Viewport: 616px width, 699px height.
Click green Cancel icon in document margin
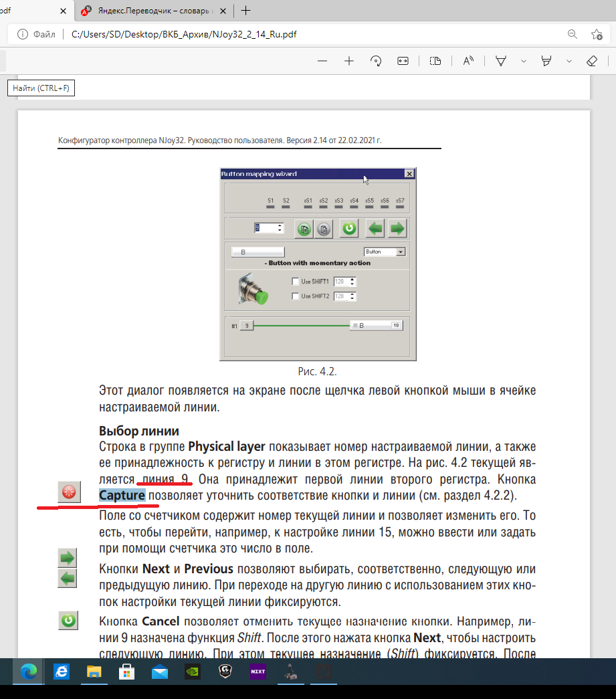(68, 620)
